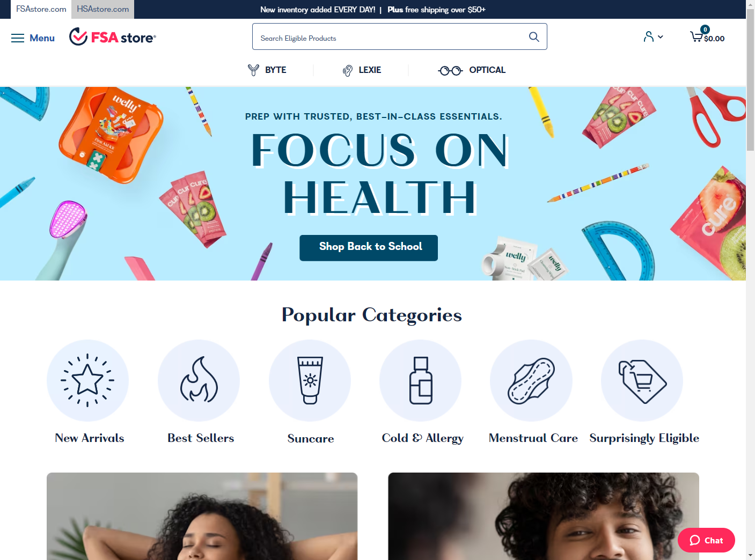Select the New Arrivals star icon

[88, 380]
